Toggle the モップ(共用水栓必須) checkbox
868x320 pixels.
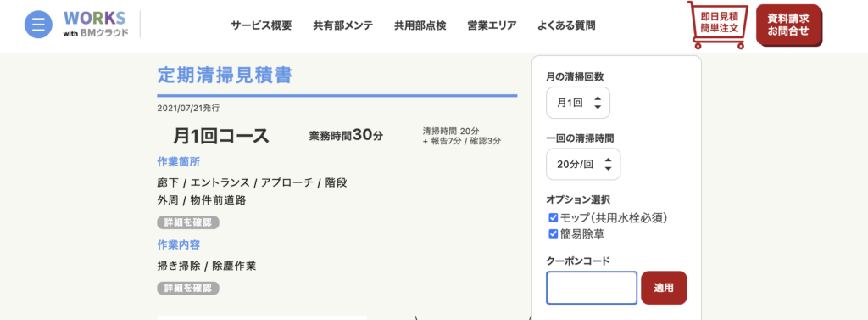553,217
